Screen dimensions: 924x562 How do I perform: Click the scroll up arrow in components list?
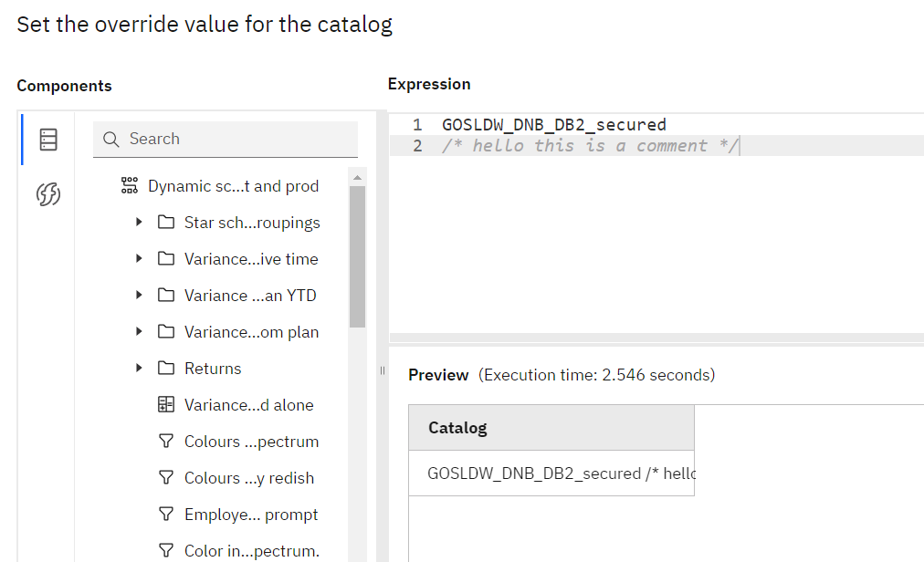point(357,177)
